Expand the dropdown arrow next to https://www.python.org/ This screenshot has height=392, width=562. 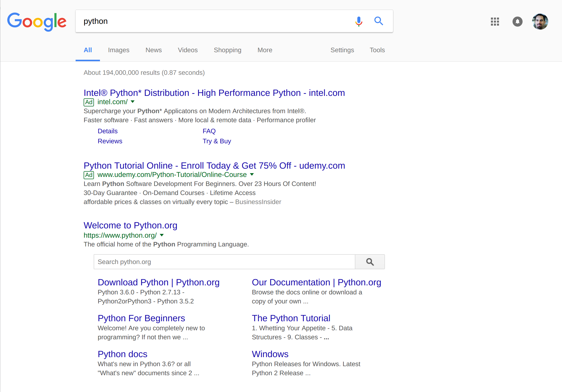tap(162, 235)
